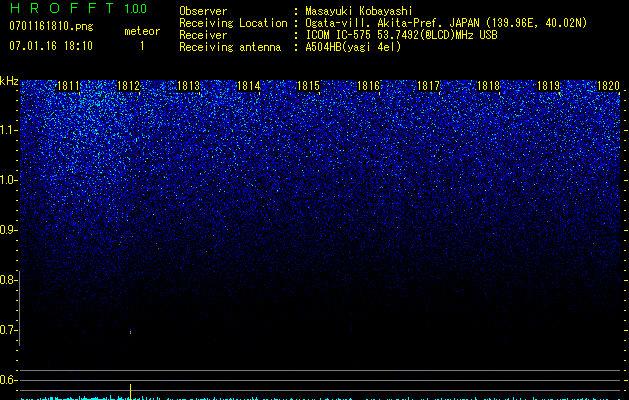629x400 pixels.
Task: Click the 1812 time marker
Action: [x=128, y=86]
